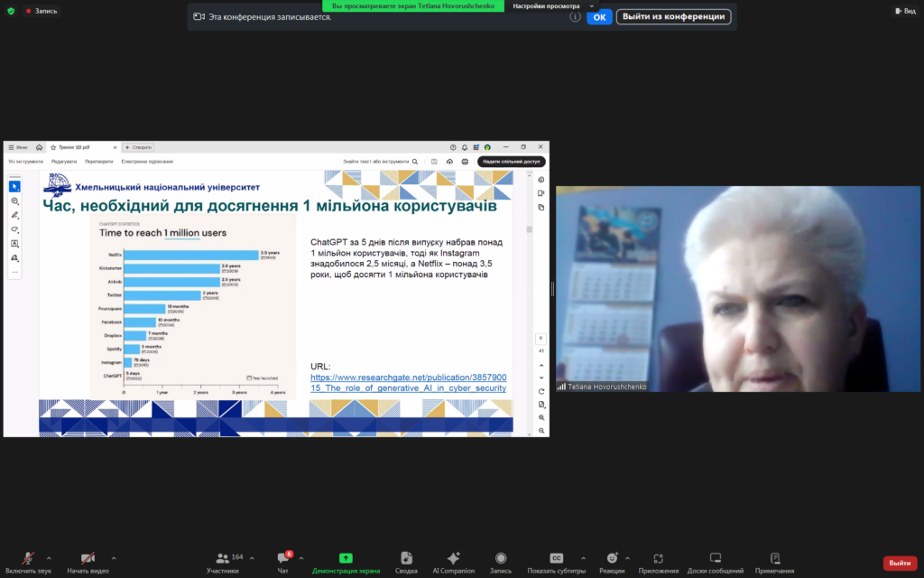
Task: Open Приложения apps panel
Action: [658, 560]
